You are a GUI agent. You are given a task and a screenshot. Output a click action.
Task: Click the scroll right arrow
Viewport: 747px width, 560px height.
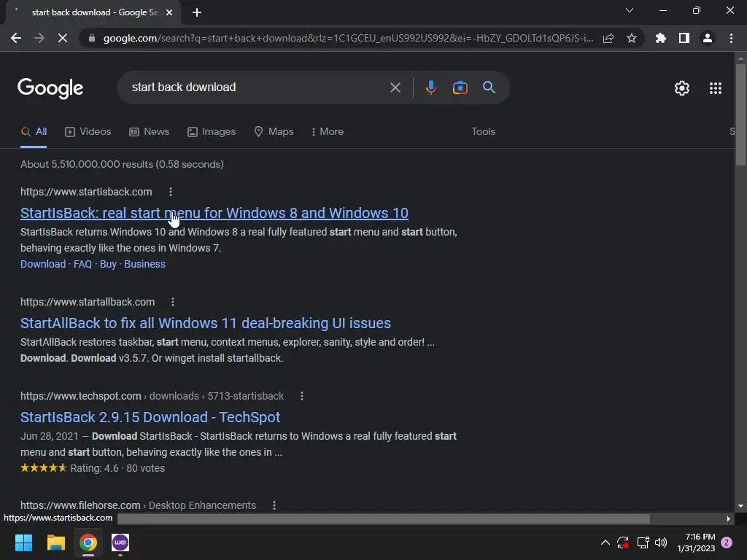point(729,518)
